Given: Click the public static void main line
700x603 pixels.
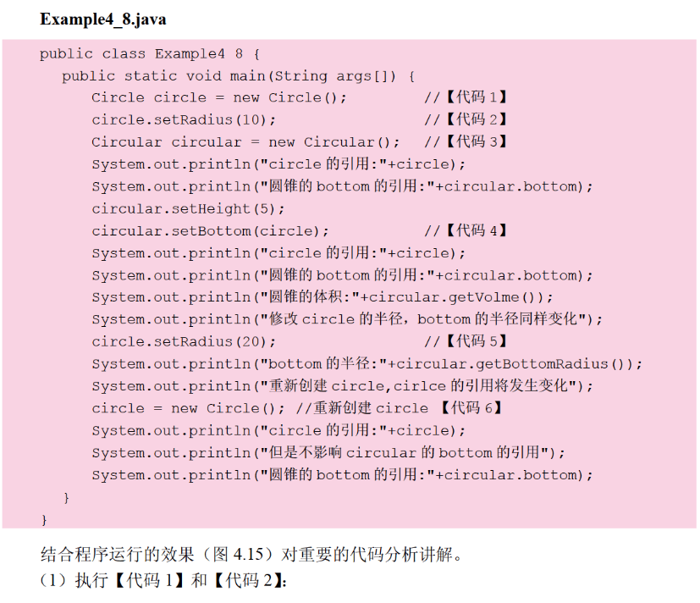Looking at the screenshot, I should click(239, 75).
